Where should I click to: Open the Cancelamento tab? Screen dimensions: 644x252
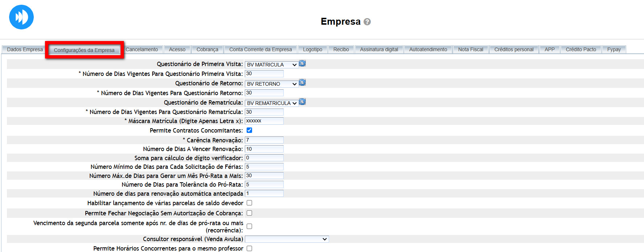pyautogui.click(x=142, y=49)
